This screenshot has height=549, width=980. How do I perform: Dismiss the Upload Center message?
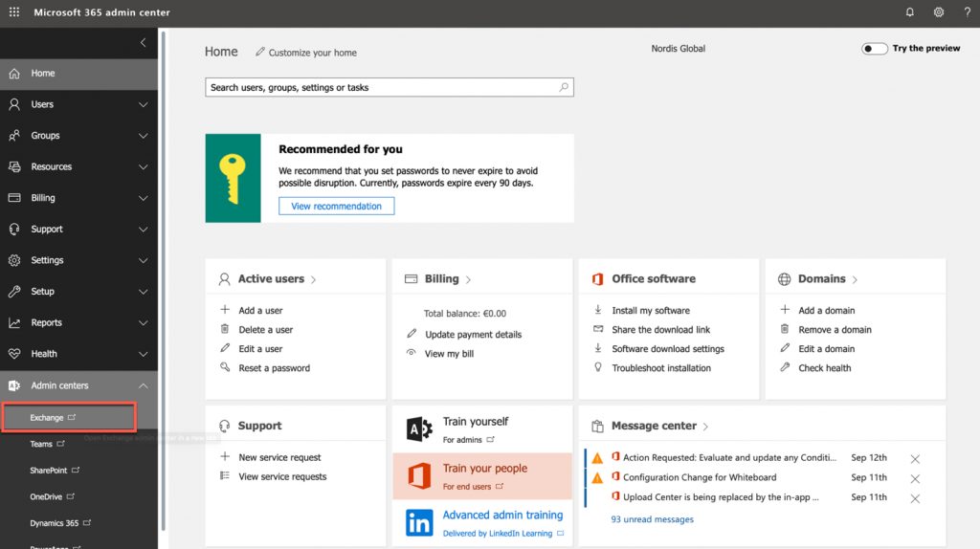coord(915,498)
